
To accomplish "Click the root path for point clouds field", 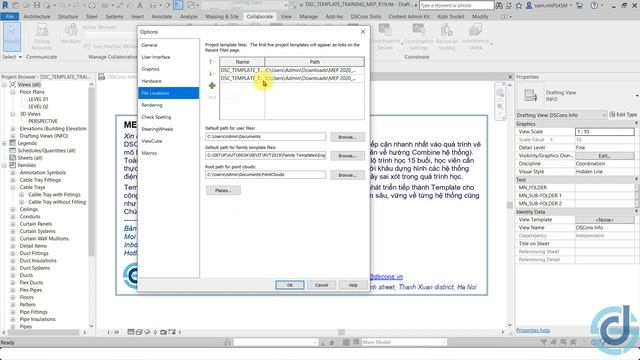I will tap(266, 175).
